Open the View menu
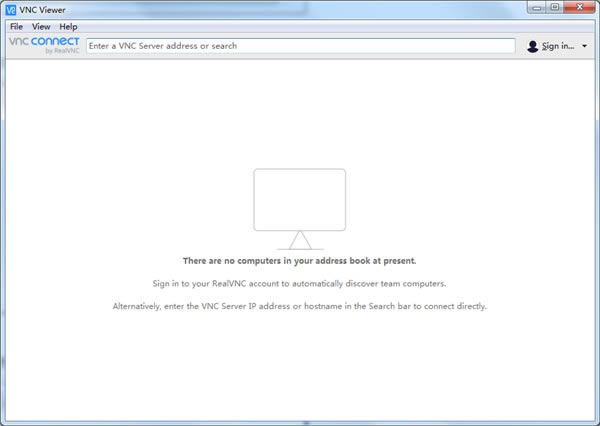The width and height of the screenshot is (600, 426). (41, 27)
